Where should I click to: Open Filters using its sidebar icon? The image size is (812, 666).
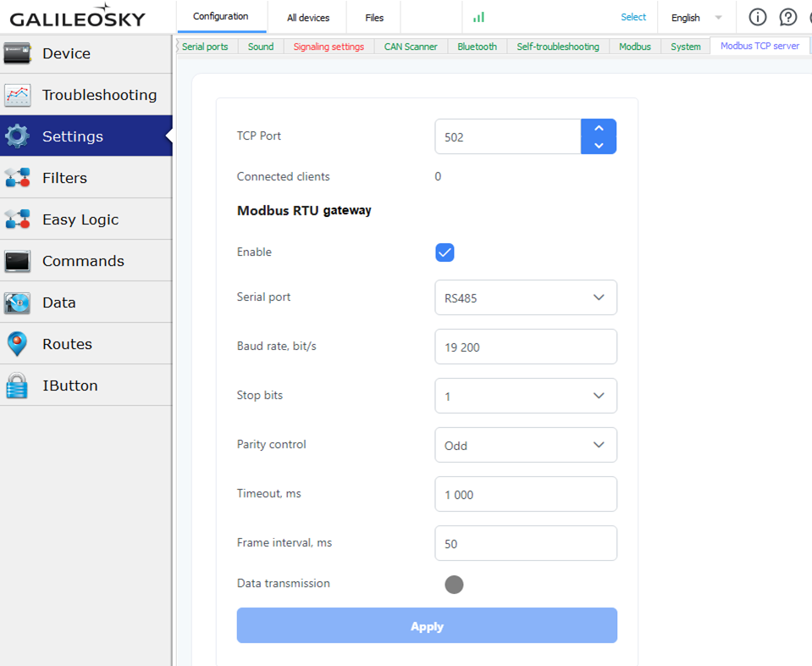pos(18,178)
